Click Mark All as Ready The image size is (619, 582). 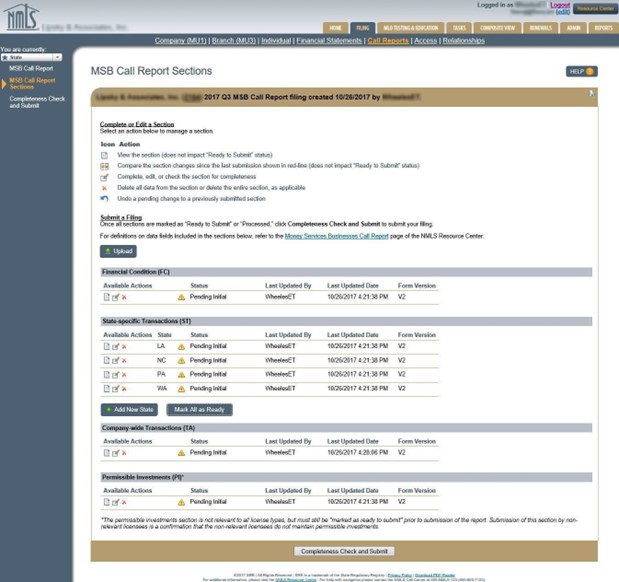200,410
